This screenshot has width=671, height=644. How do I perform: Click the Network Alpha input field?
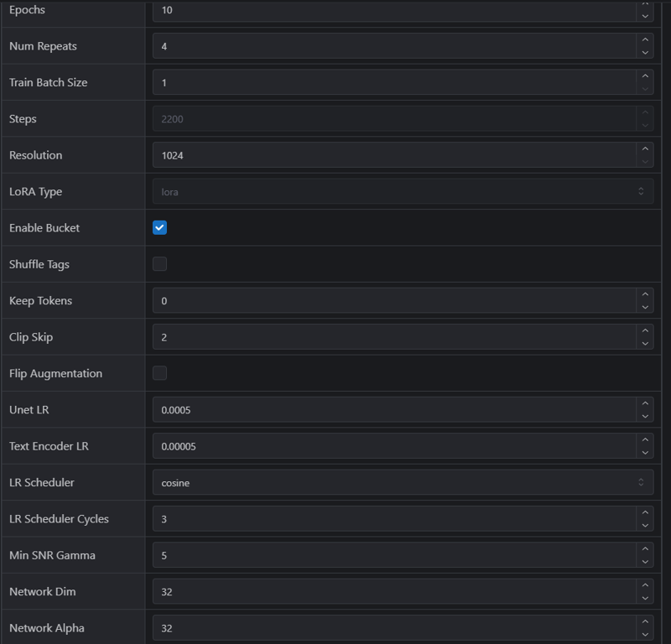point(394,627)
